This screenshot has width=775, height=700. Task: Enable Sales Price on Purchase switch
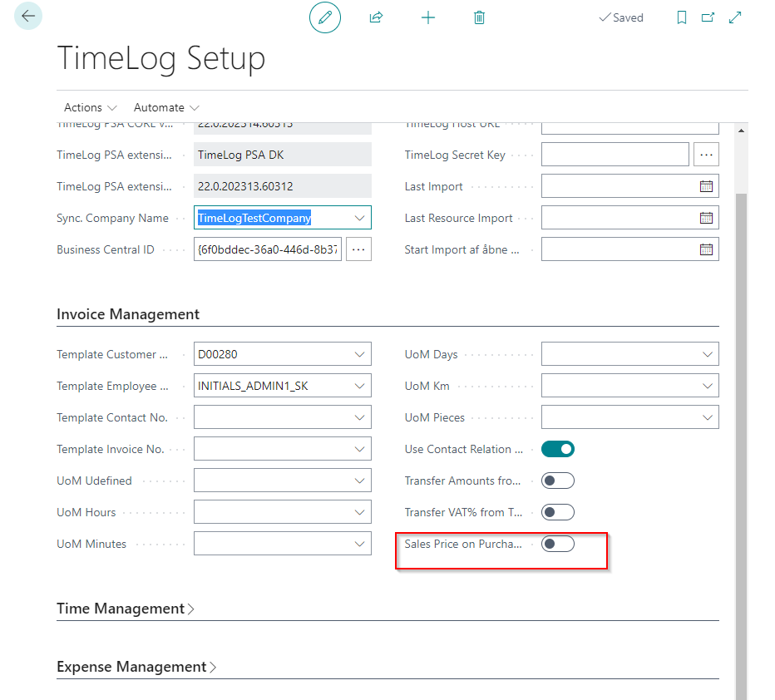click(x=557, y=544)
